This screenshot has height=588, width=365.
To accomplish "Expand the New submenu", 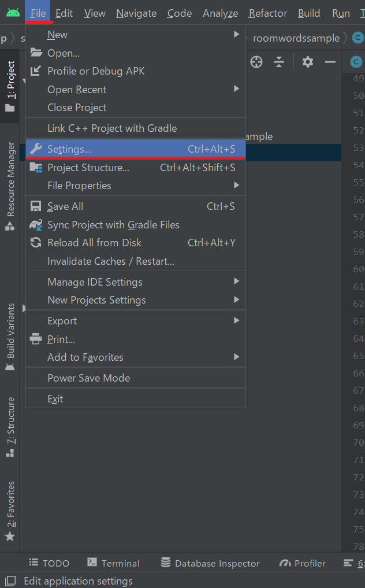I will click(x=136, y=35).
